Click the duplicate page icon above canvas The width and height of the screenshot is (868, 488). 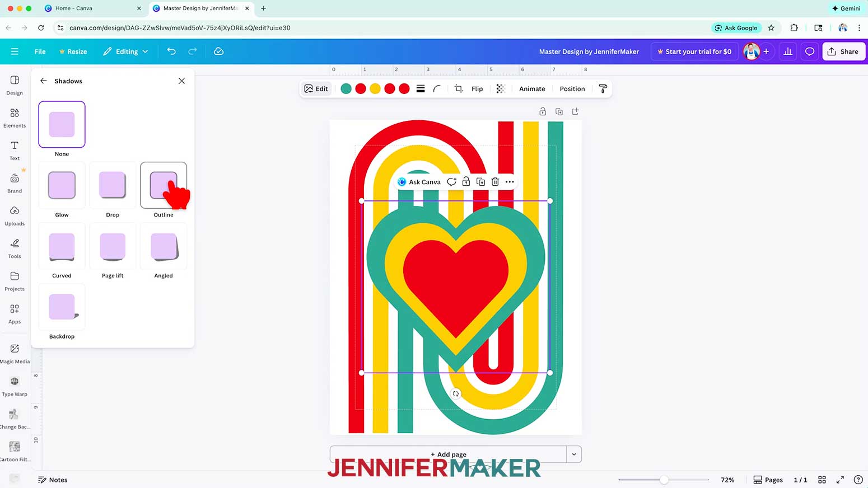[559, 111]
